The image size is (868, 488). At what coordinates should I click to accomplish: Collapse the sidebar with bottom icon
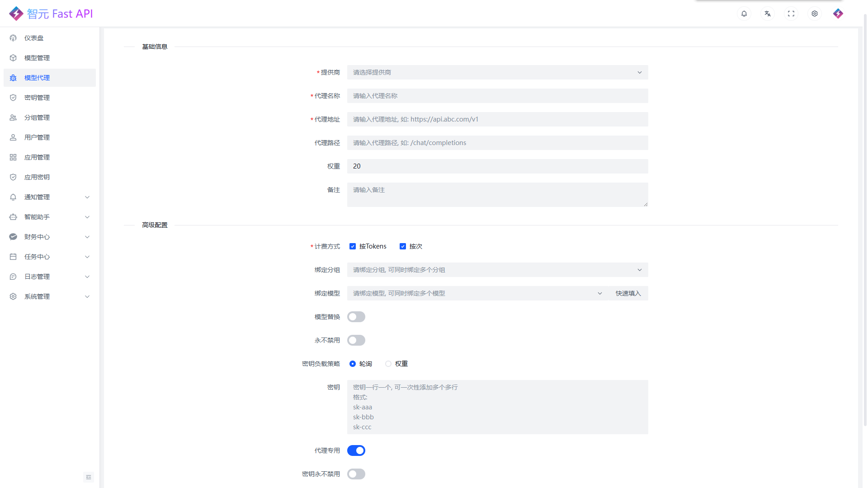(x=89, y=477)
